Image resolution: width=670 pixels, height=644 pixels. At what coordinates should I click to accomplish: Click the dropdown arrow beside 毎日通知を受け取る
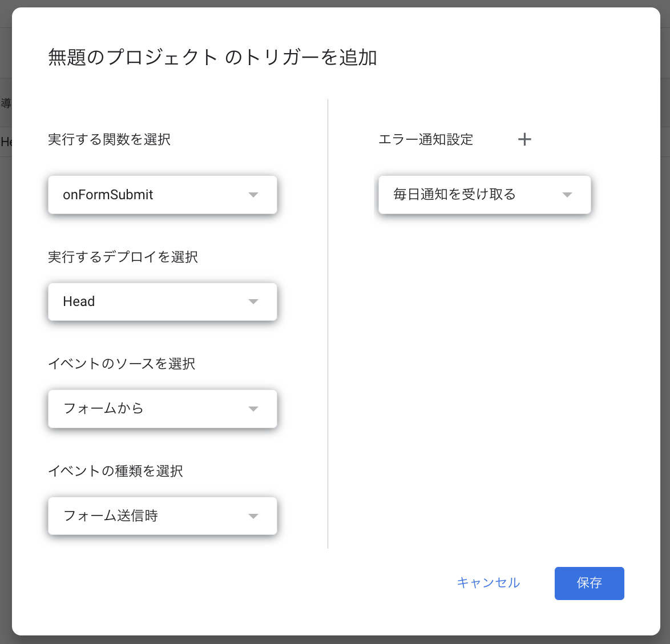coord(567,195)
